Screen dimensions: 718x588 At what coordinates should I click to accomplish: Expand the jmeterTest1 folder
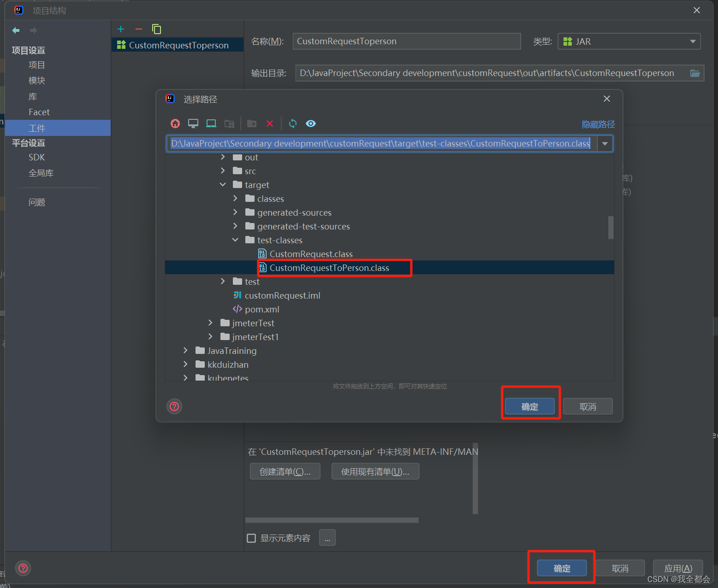coord(211,337)
